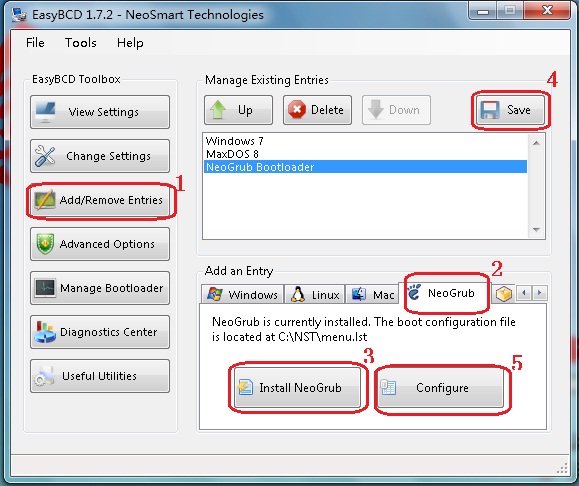This screenshot has height=486, width=579.
Task: Save the boot entries with the floppy icon
Action: point(510,110)
